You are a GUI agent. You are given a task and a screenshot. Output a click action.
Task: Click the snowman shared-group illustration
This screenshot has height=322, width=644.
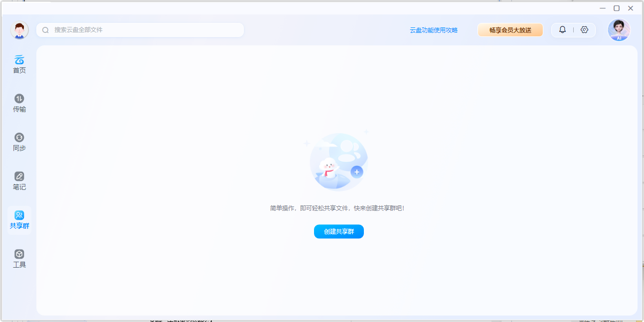point(338,161)
